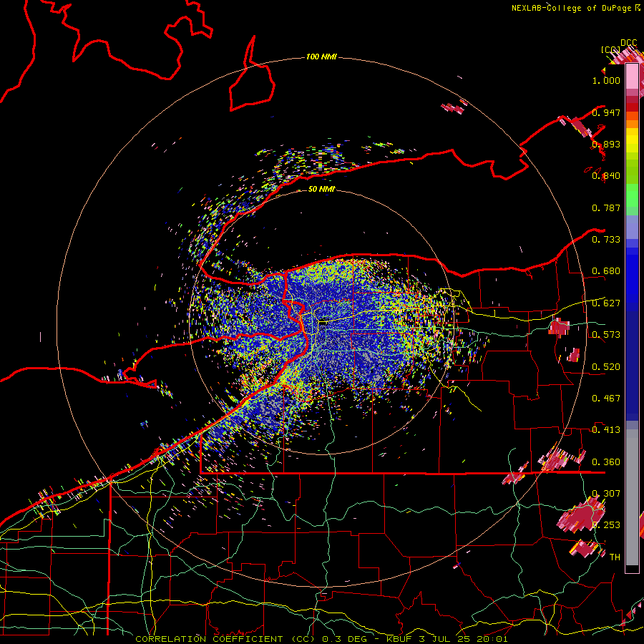
Task: Click the 0.520 scale value
Action: point(606,367)
